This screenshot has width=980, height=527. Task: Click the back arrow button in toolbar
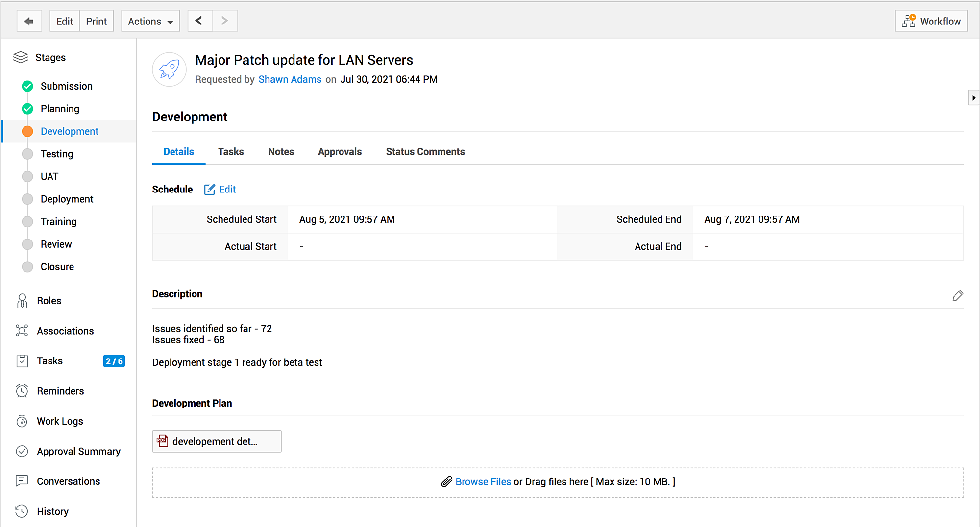click(29, 21)
